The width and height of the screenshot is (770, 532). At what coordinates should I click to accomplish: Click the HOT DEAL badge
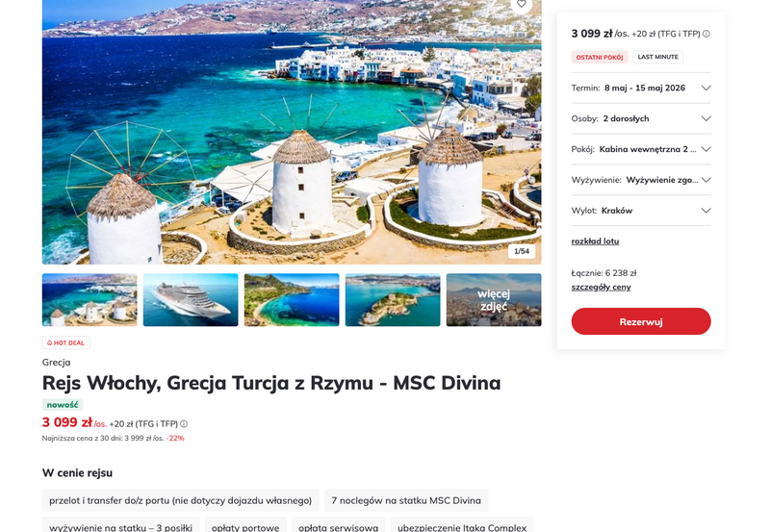click(65, 342)
